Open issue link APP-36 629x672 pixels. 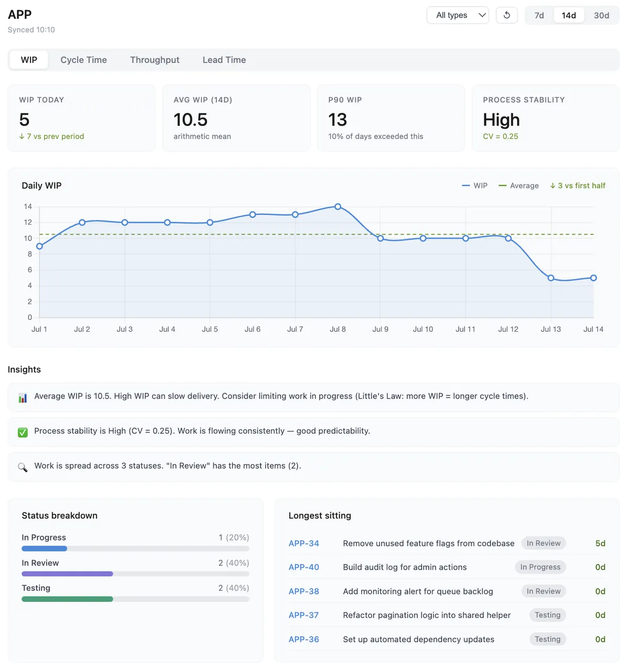tap(303, 639)
